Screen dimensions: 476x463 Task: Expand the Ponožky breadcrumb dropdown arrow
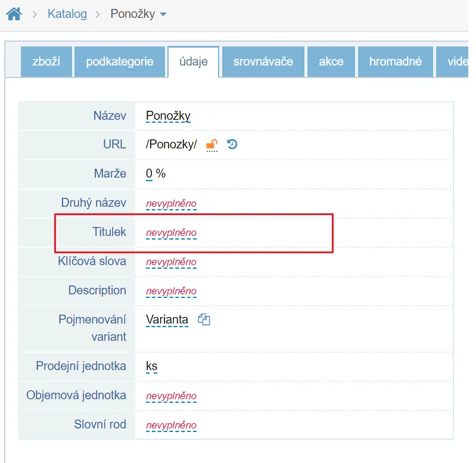[163, 14]
